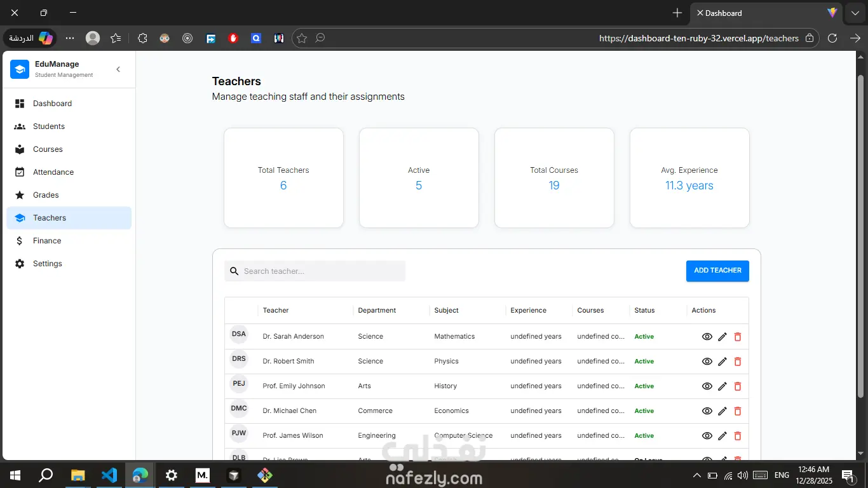Delete Prof. Emily Johnson's record
Screen dimensions: 868x488
tap(738, 386)
